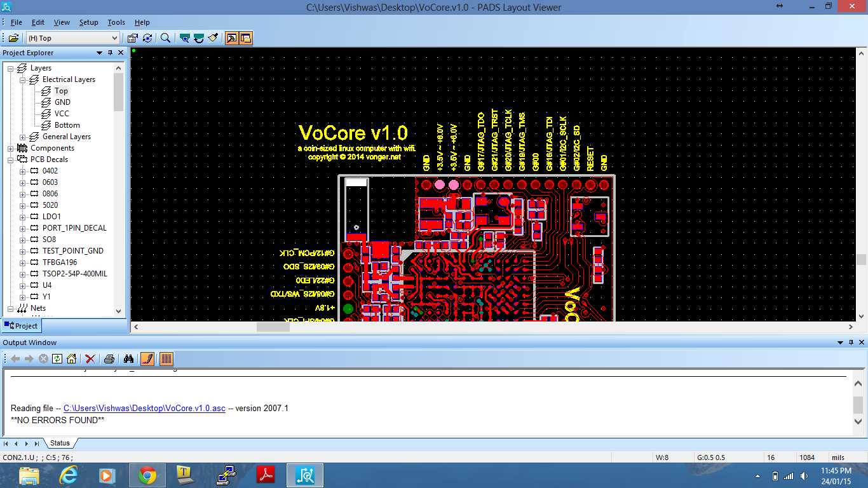
Task: Select the VCC electrical layer
Action: [x=62, y=114]
